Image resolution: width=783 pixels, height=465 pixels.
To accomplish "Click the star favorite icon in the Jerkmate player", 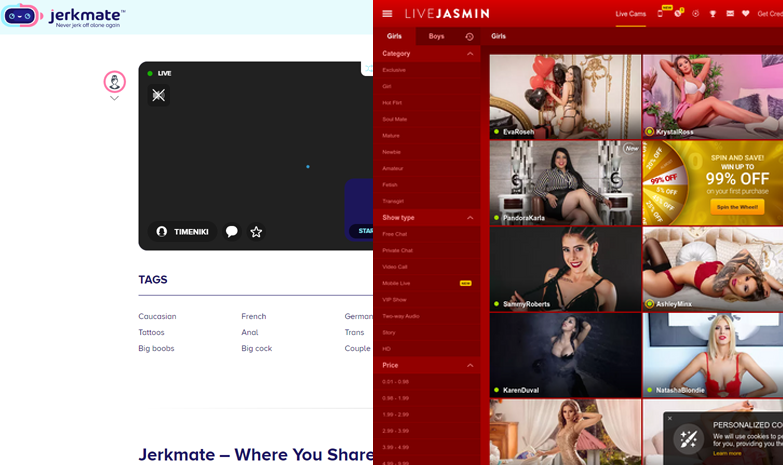I will click(x=256, y=232).
